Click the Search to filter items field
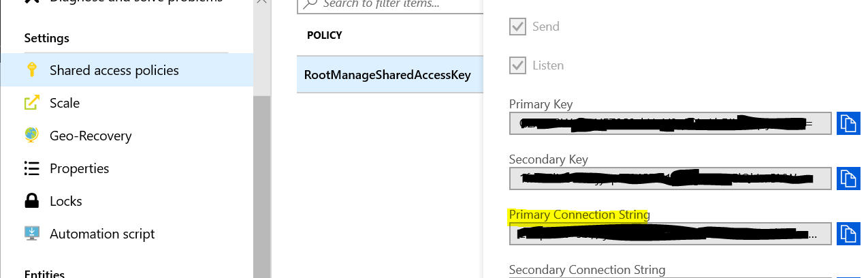The height and width of the screenshot is (278, 868). 391,4
